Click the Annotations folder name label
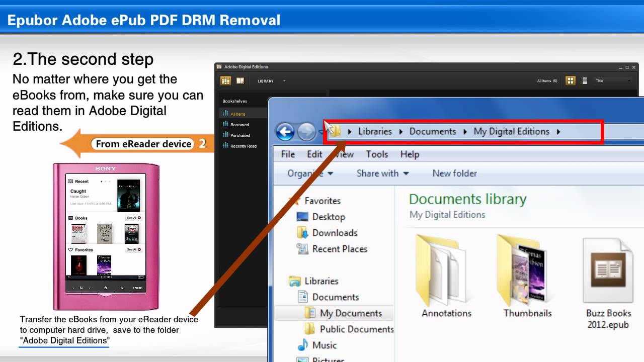The width and height of the screenshot is (644, 362). [446, 313]
